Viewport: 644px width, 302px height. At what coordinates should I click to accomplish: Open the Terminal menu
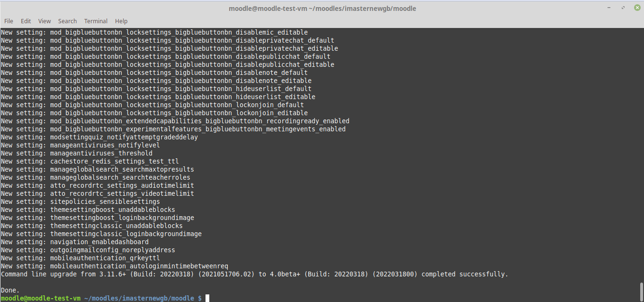[x=96, y=21]
